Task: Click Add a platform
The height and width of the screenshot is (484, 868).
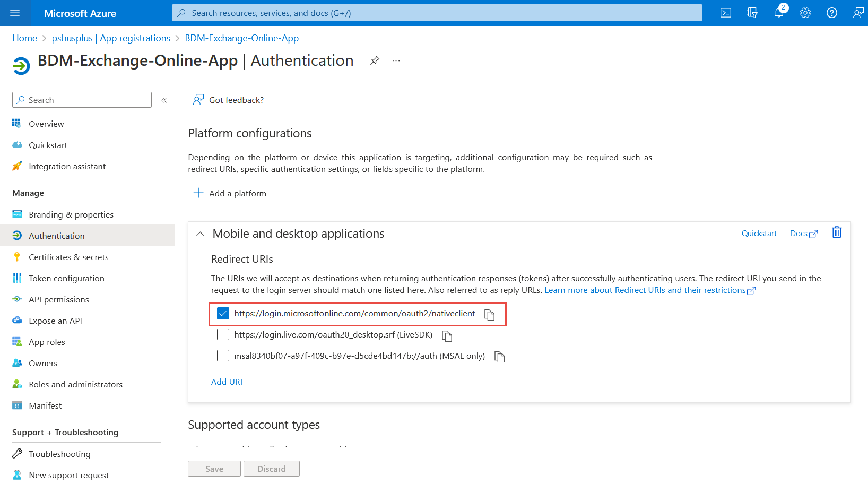Action: 230,194
